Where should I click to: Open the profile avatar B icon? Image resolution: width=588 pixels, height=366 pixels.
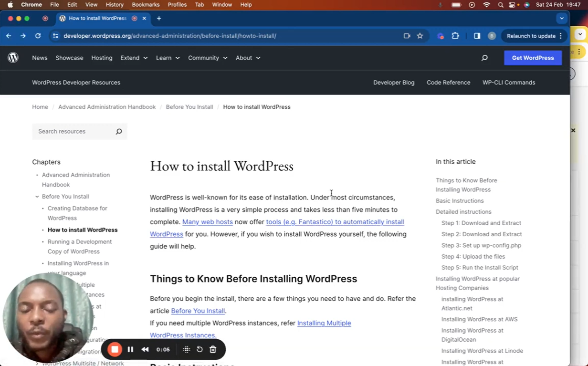(x=492, y=36)
